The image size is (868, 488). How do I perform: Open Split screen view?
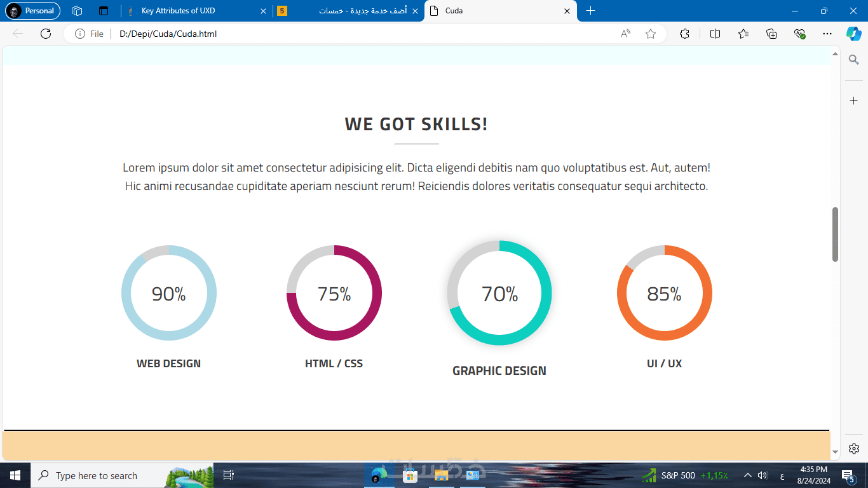(x=715, y=34)
